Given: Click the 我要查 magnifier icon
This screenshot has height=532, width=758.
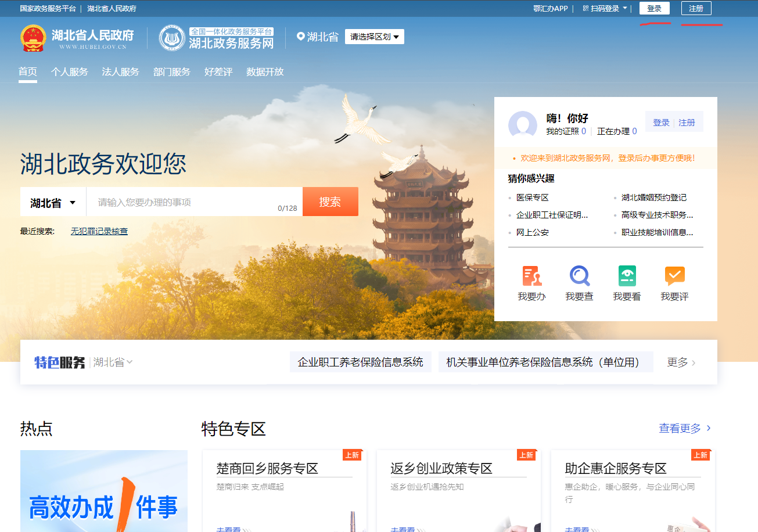Looking at the screenshot, I should point(579,276).
